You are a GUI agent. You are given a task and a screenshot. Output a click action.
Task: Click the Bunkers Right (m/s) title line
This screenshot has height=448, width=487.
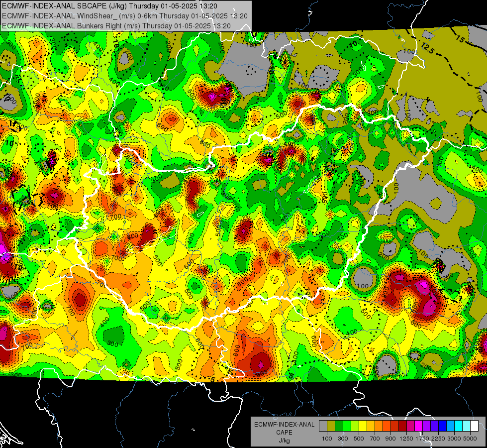[x=116, y=26]
